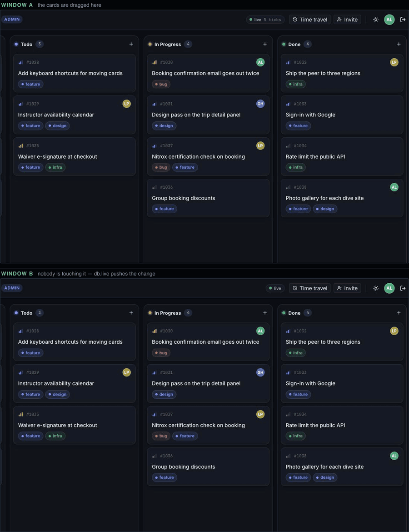Click priority bars icon on card #1037 in Window B
Screen dimensions: 409x532
click(155, 414)
